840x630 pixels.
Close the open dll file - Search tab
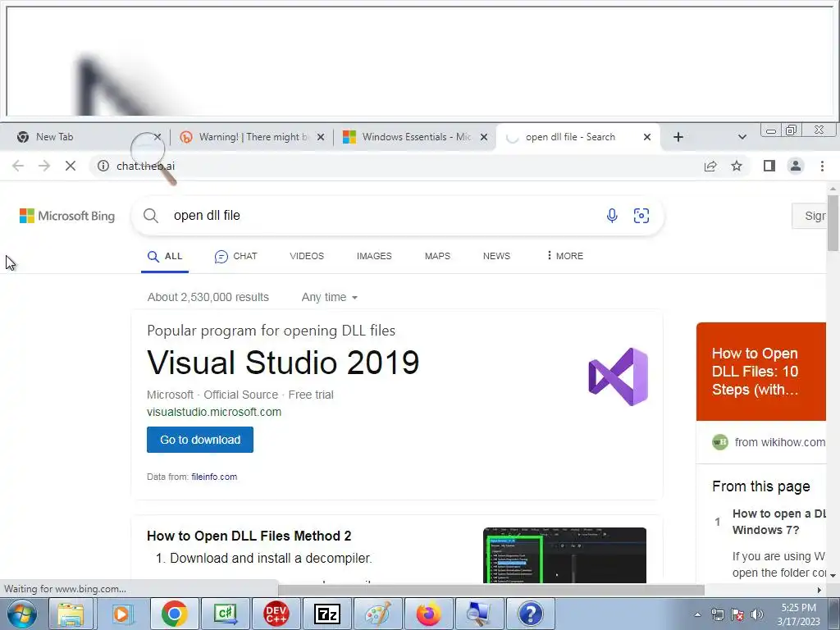point(647,137)
